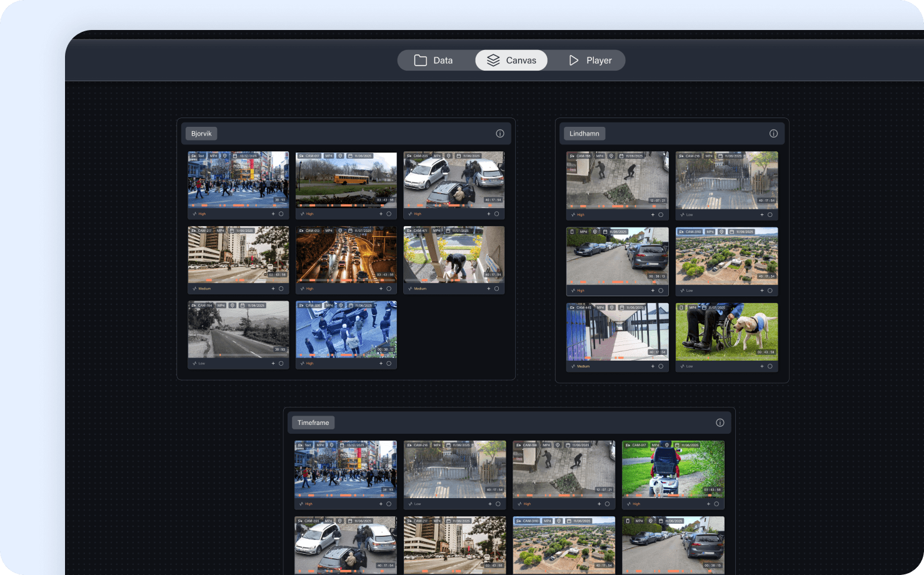This screenshot has height=575, width=924.
Task: Click location pin on Lindhamn CAM-3110 clip
Action: coord(722,232)
